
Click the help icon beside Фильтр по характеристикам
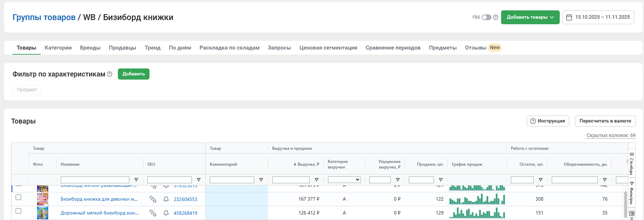pos(109,74)
